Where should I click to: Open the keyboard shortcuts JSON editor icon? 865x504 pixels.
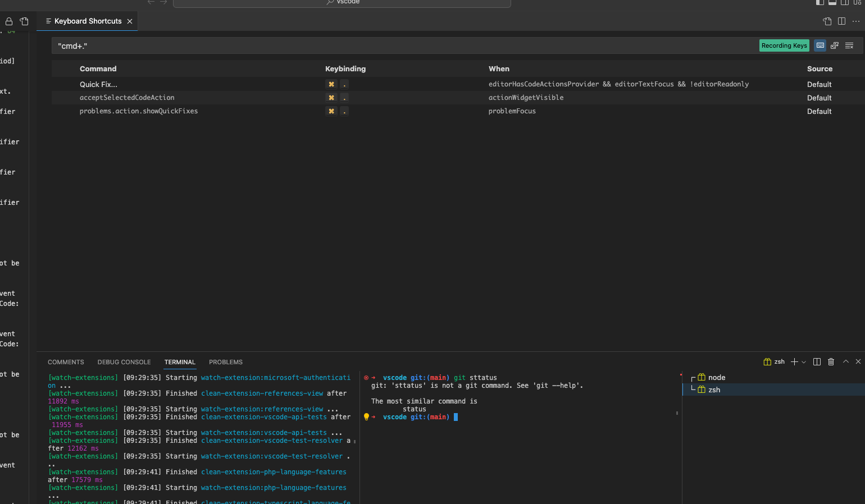(x=827, y=21)
